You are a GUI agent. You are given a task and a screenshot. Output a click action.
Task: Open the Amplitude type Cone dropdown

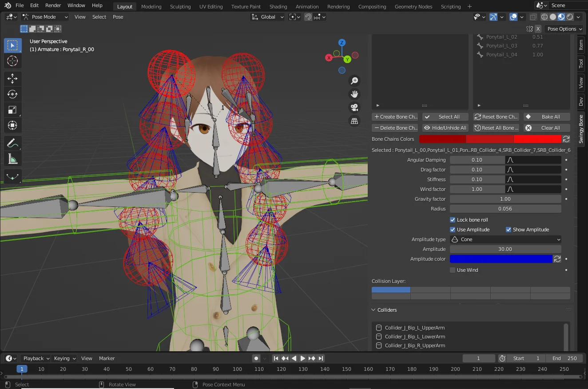click(505, 239)
